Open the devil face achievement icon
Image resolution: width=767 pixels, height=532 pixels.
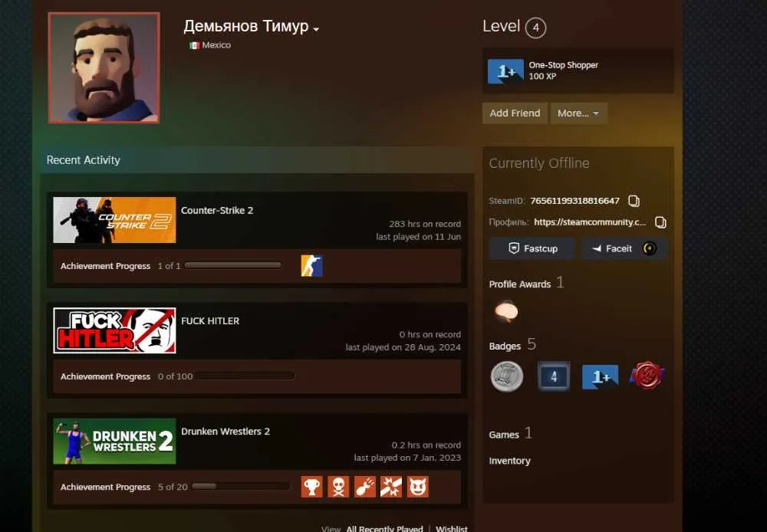coord(417,487)
